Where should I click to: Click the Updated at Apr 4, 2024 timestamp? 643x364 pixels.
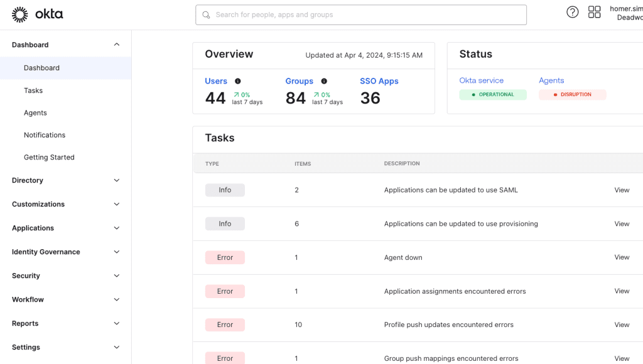pos(364,55)
